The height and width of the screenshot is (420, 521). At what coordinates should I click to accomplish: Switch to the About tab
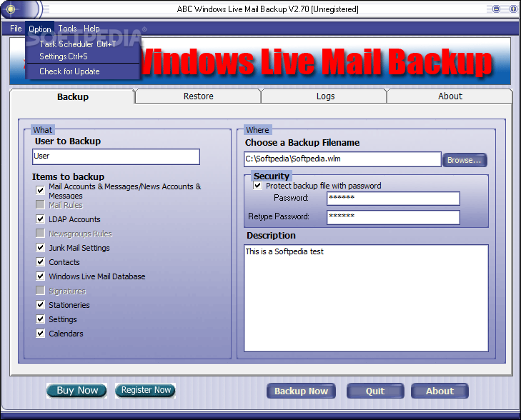point(450,96)
